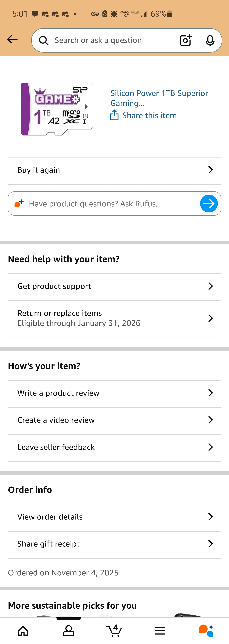This screenshot has width=229, height=644.
Task: Submit question with Rufus blue arrow
Action: (209, 204)
